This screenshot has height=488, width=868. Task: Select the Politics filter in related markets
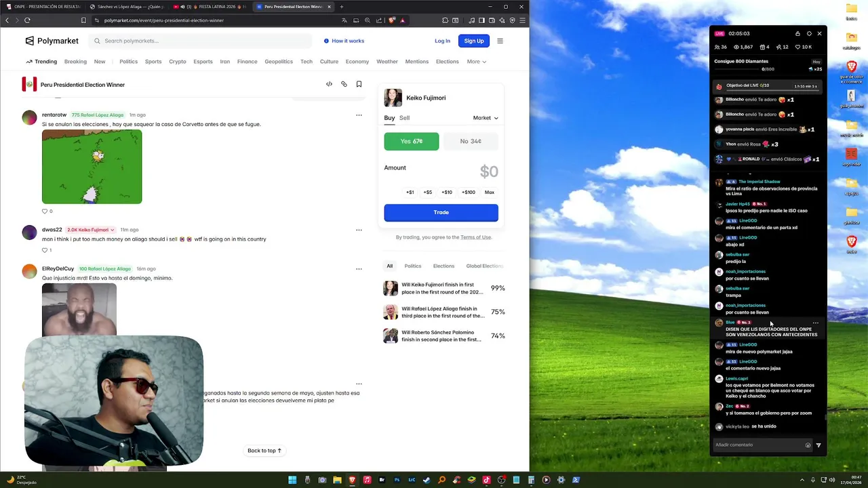point(413,266)
